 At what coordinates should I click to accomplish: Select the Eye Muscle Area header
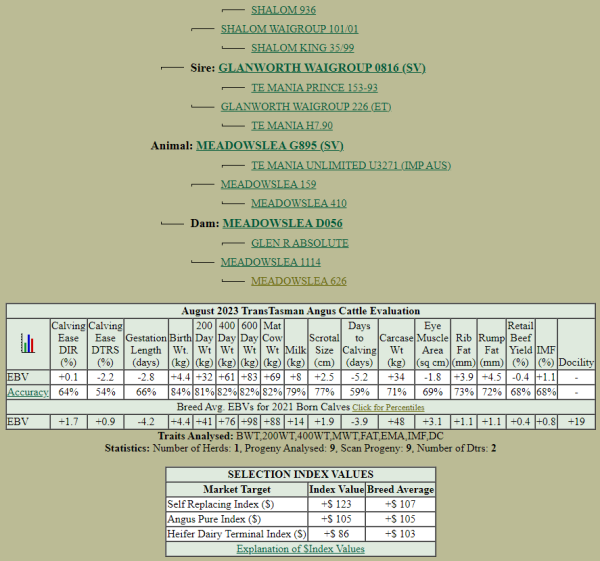coord(433,344)
